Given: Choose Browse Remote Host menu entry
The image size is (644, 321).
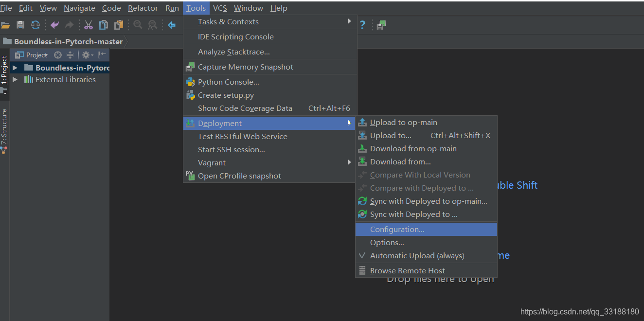Looking at the screenshot, I should pos(407,271).
